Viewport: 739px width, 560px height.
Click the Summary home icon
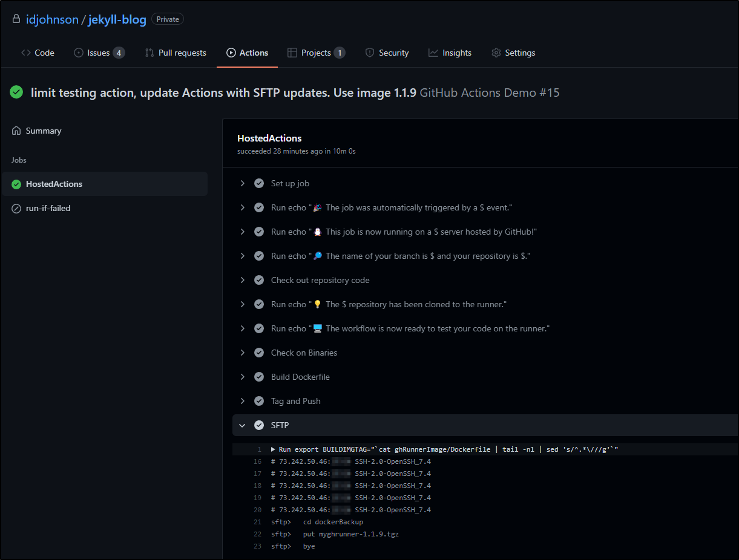pyautogui.click(x=16, y=131)
